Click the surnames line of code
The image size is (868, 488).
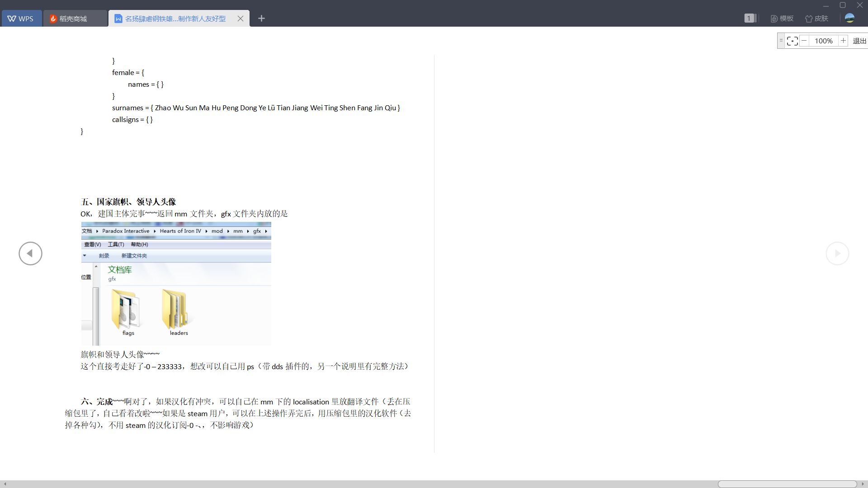(x=256, y=108)
